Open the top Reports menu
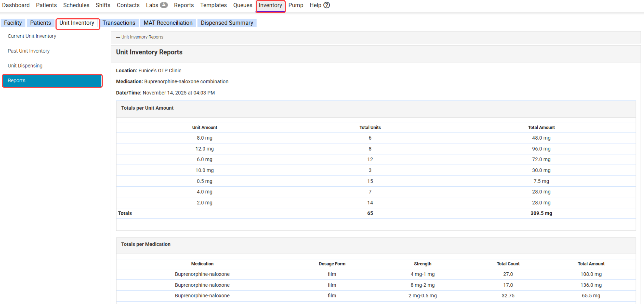644x304 pixels. pos(184,5)
